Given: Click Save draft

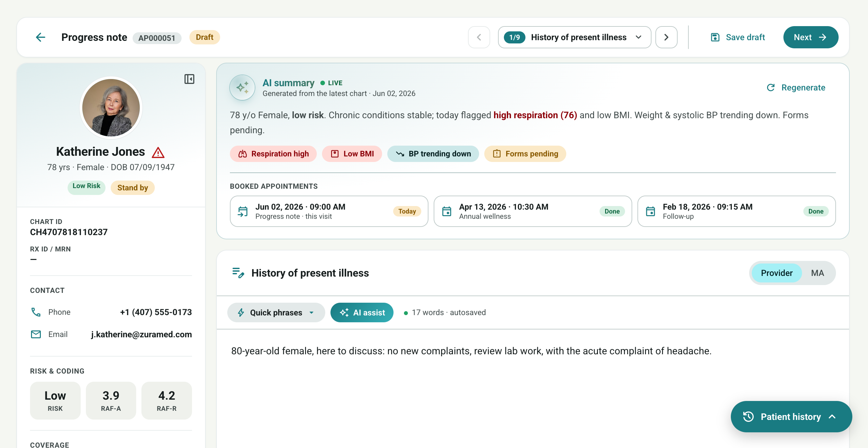Looking at the screenshot, I should pos(738,37).
